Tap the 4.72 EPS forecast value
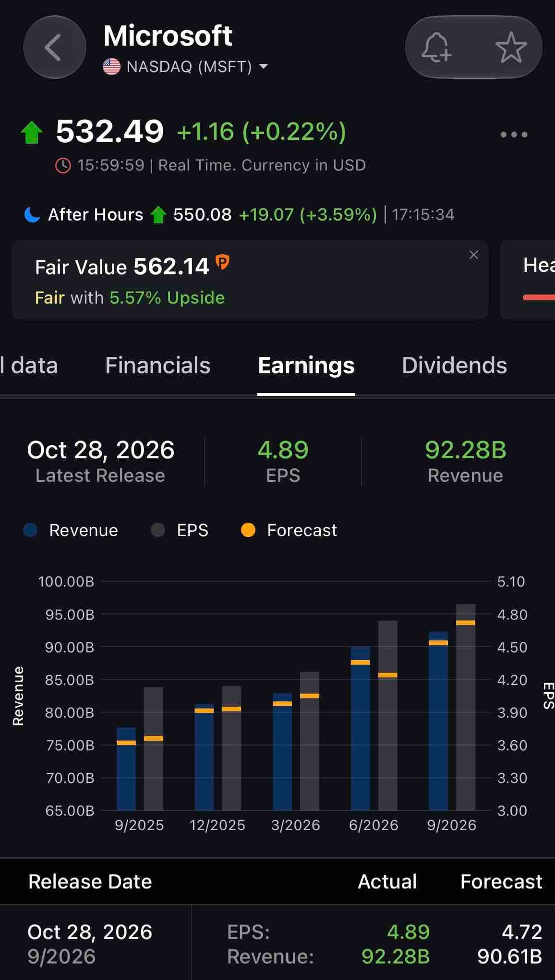555x980 pixels. coord(522,932)
